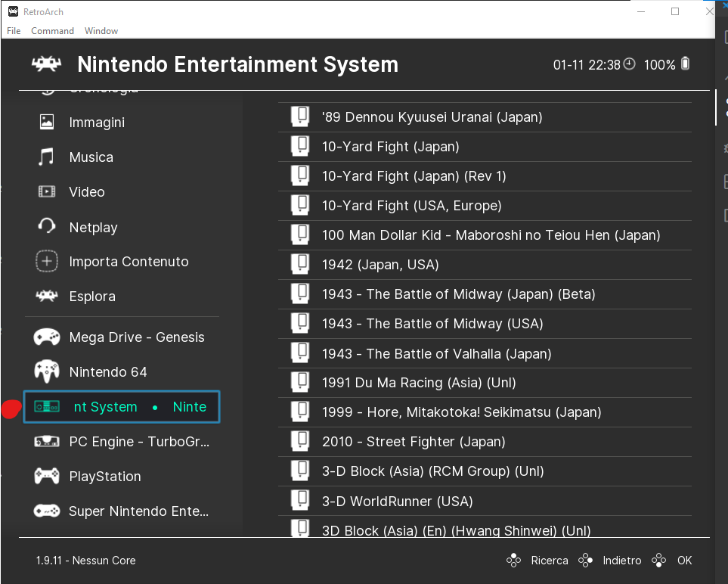Click the 100% battery percentage text
The image size is (728, 584).
[660, 64]
